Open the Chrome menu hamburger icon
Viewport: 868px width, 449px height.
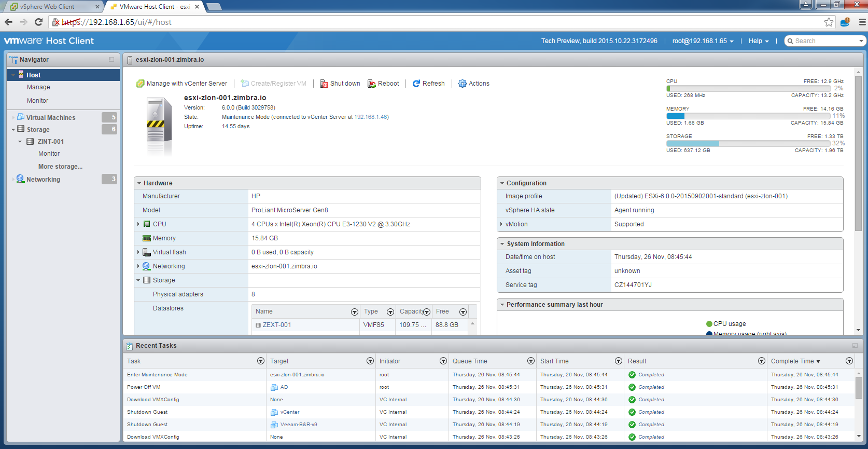pos(862,22)
